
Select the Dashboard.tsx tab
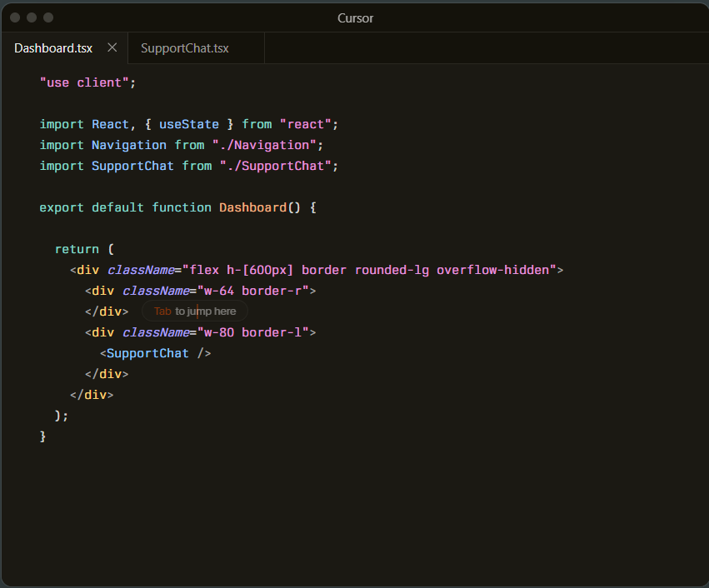[53, 48]
